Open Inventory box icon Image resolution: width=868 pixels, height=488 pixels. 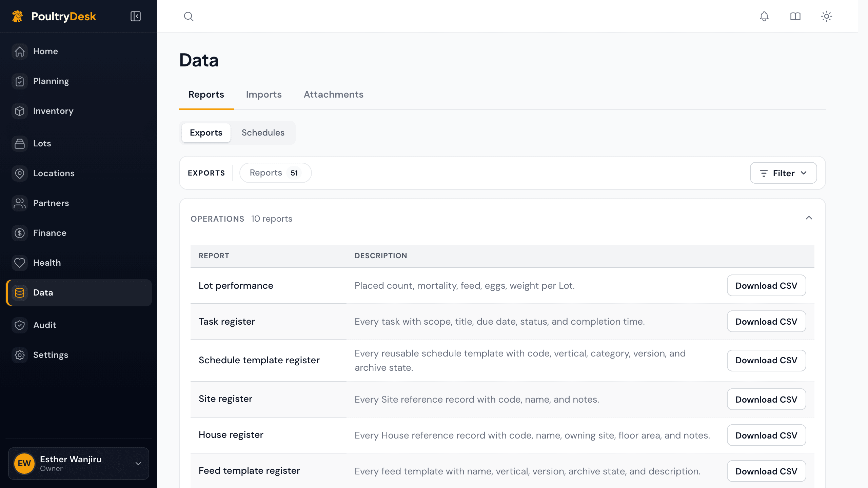[20, 111]
